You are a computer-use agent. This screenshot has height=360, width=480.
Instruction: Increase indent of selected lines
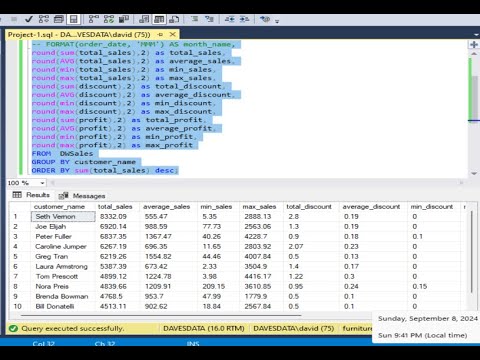coord(244,19)
